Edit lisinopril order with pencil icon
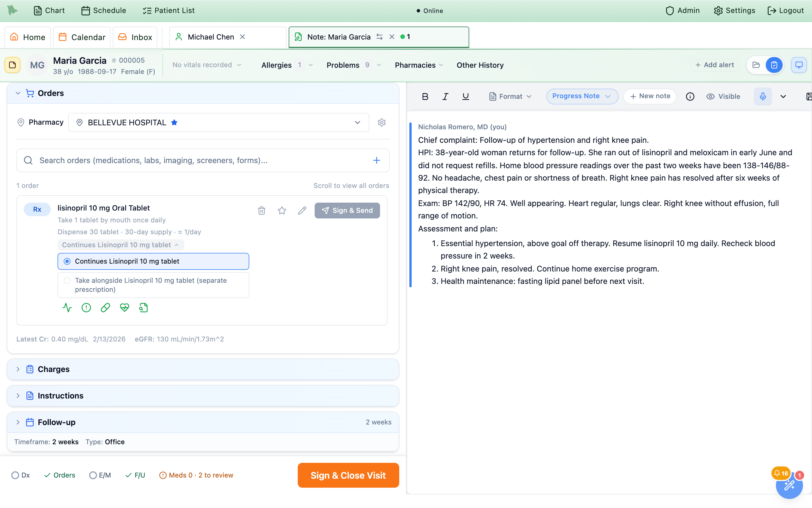The image size is (812, 508). pos(302,210)
